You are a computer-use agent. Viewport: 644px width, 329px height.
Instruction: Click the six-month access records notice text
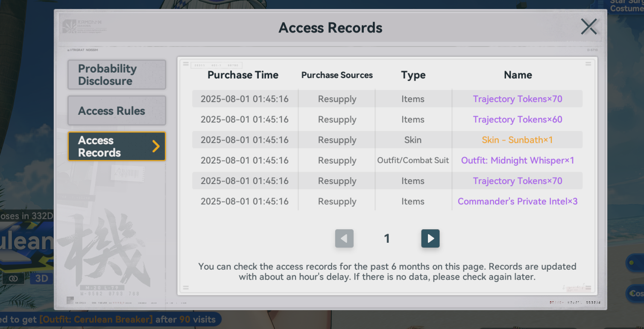387,272
